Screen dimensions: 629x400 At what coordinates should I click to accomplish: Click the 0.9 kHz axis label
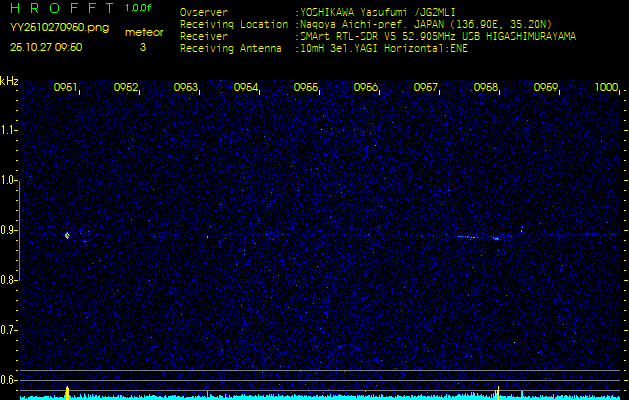coord(7,230)
